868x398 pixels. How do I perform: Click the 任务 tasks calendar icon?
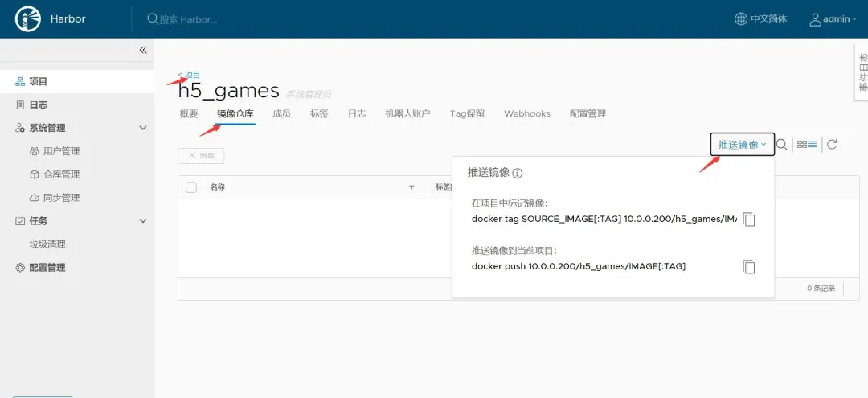coord(20,221)
